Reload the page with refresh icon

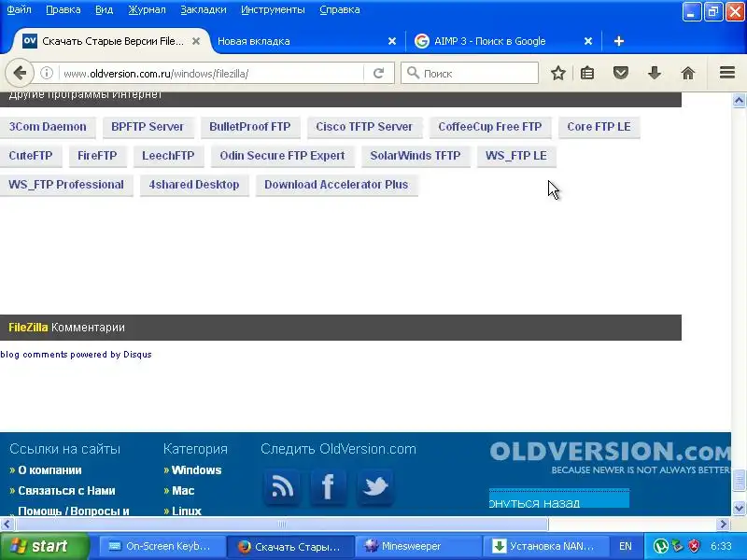coord(379,74)
